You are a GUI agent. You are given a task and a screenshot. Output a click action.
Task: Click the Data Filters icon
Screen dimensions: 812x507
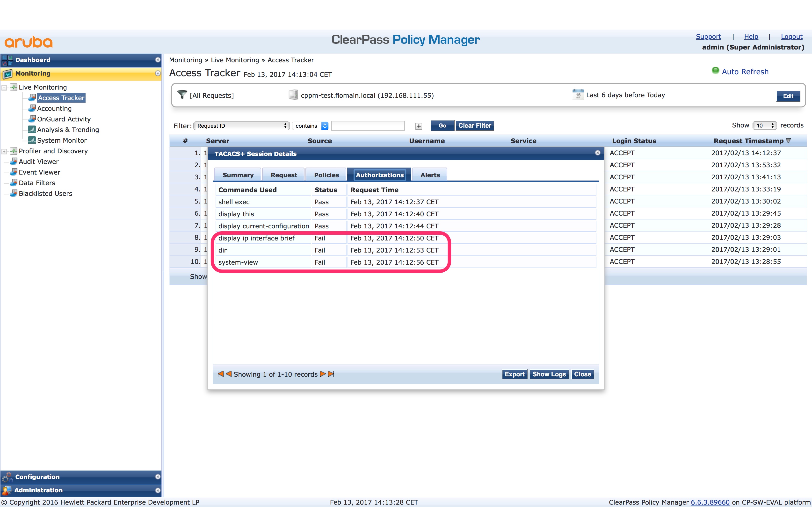coord(14,183)
